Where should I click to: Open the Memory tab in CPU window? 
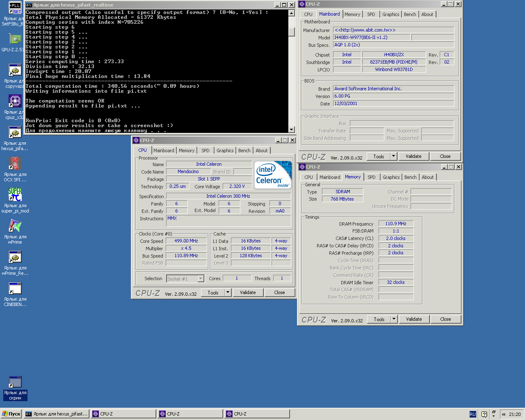(187, 151)
